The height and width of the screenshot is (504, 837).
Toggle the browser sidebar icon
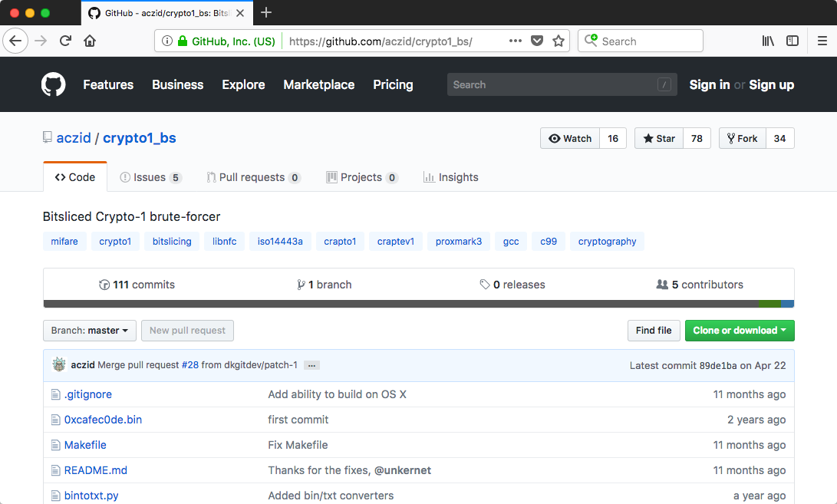coord(793,41)
